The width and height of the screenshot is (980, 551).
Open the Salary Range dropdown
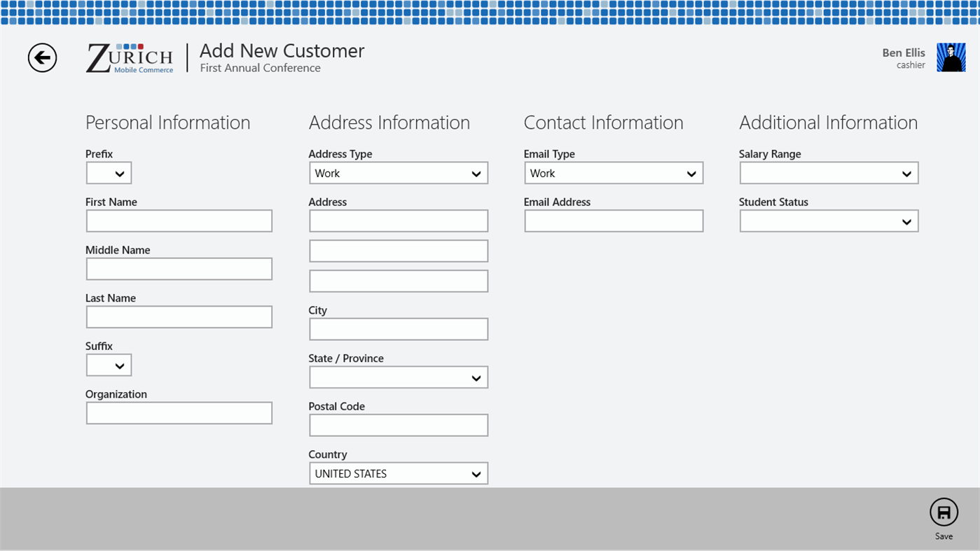point(828,172)
